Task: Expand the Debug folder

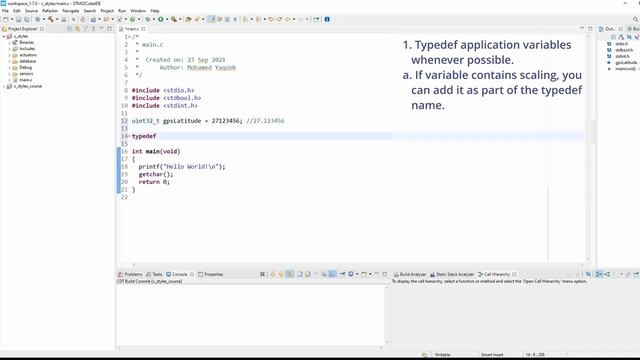Action: (x=9, y=67)
